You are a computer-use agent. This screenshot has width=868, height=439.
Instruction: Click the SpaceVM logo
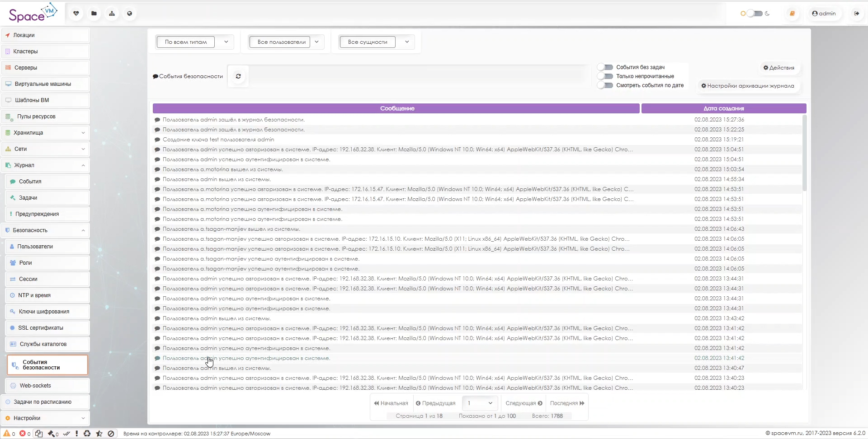(x=33, y=13)
